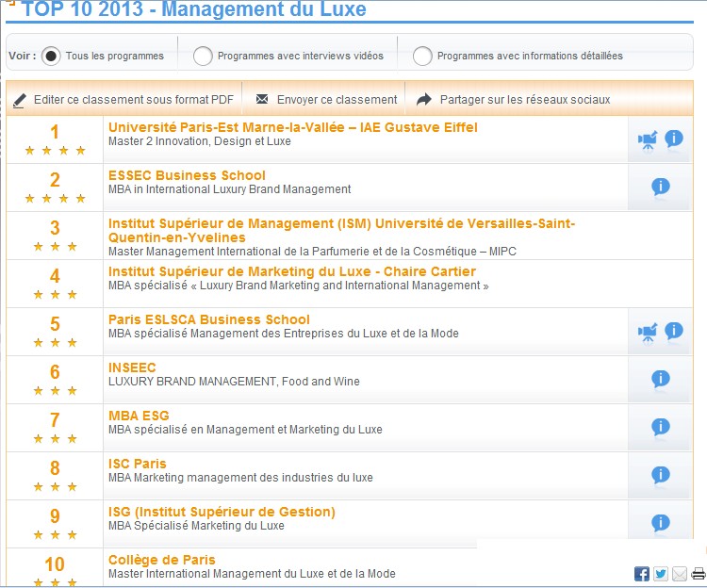Print the page with printer icon
Viewport: 707px width, 588px height.
coord(699,574)
